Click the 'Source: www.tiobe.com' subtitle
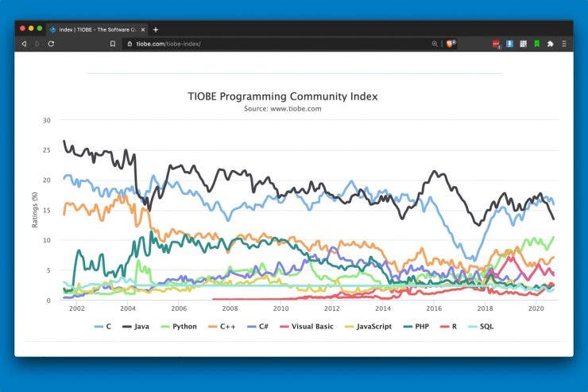Image resolution: width=588 pixels, height=392 pixels. pyautogui.click(x=283, y=109)
